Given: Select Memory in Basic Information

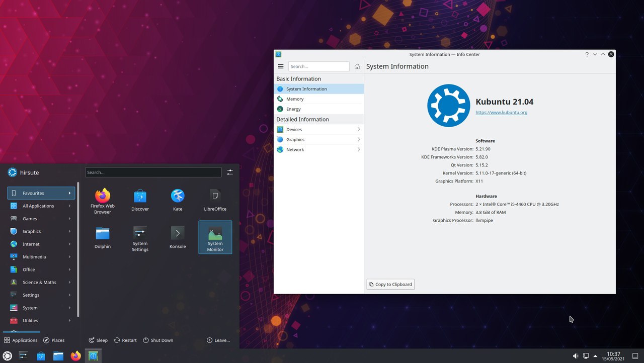Looking at the screenshot, I should click(319, 99).
